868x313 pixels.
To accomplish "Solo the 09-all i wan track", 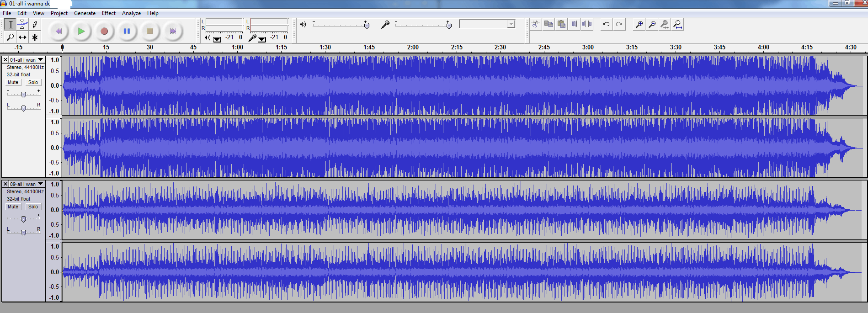I will point(33,207).
